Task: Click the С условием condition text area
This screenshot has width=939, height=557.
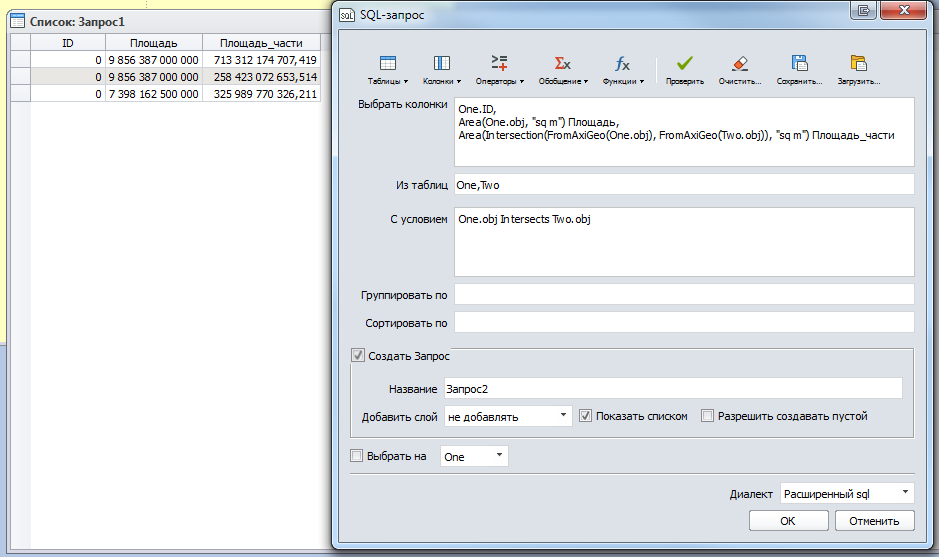Action: tap(684, 242)
